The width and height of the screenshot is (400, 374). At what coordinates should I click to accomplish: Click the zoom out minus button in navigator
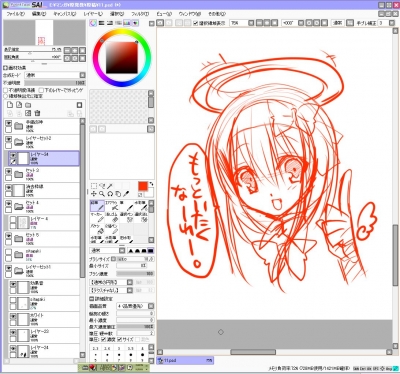[68, 51]
